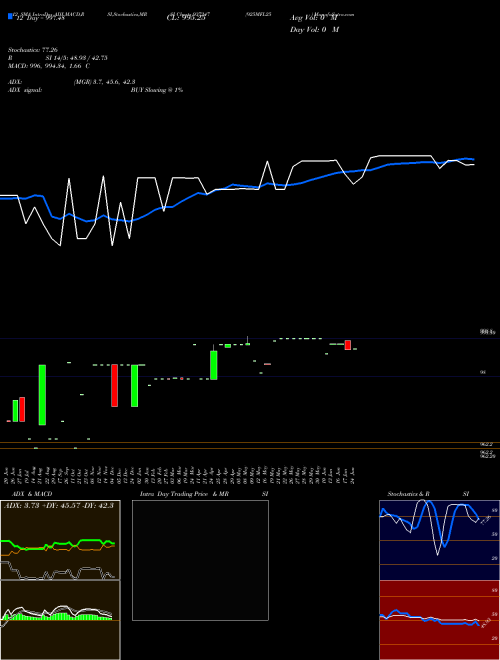The height and width of the screenshot is (660, 500).
Task: Select the '12 Day = 997.48' SMA readout
Action: click(40, 18)
